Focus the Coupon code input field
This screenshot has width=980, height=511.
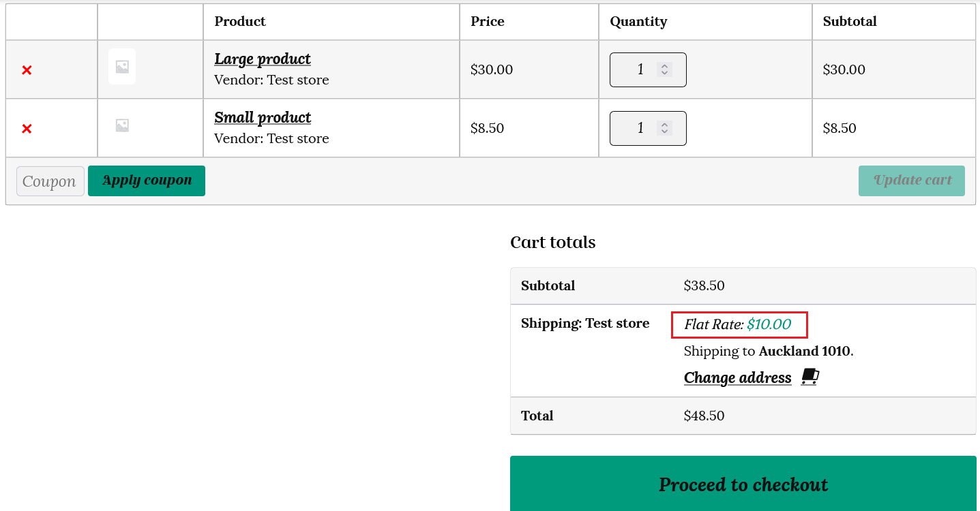pos(50,181)
